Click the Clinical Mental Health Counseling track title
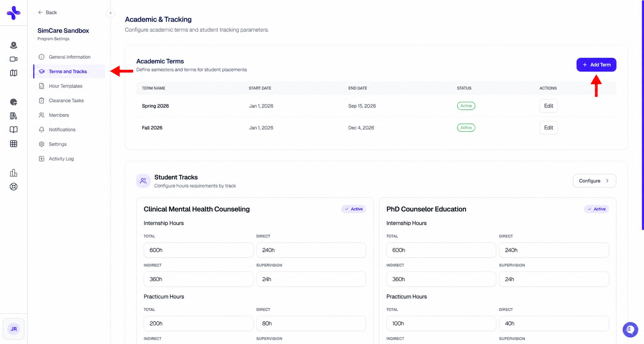Screen dimensions: 644x344 tap(197, 209)
